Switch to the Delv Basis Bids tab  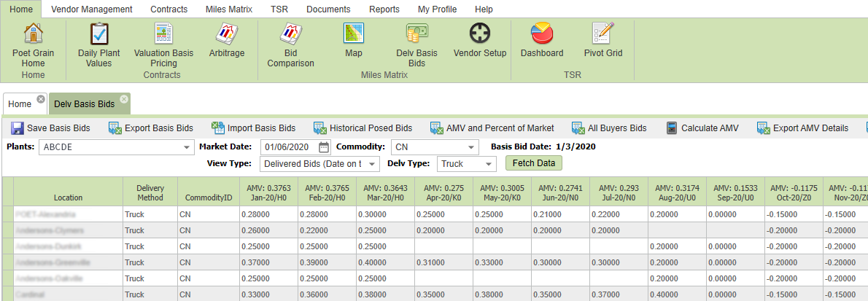[84, 104]
